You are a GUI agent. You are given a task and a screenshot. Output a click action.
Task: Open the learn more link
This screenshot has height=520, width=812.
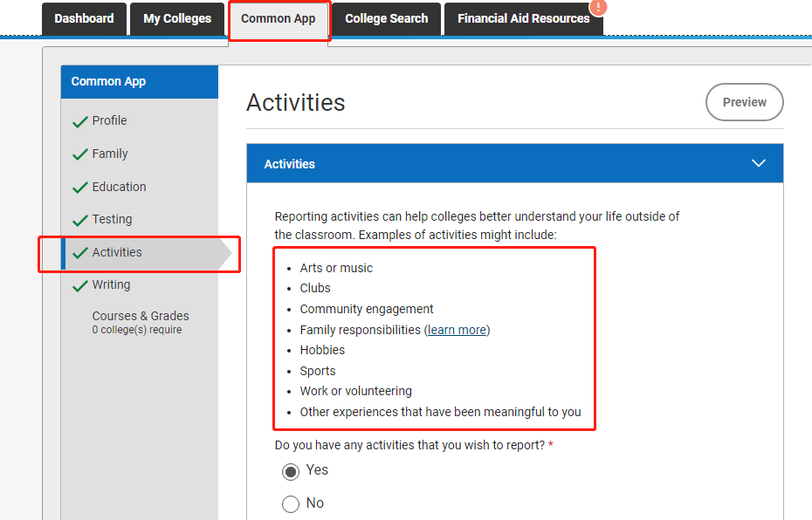457,330
